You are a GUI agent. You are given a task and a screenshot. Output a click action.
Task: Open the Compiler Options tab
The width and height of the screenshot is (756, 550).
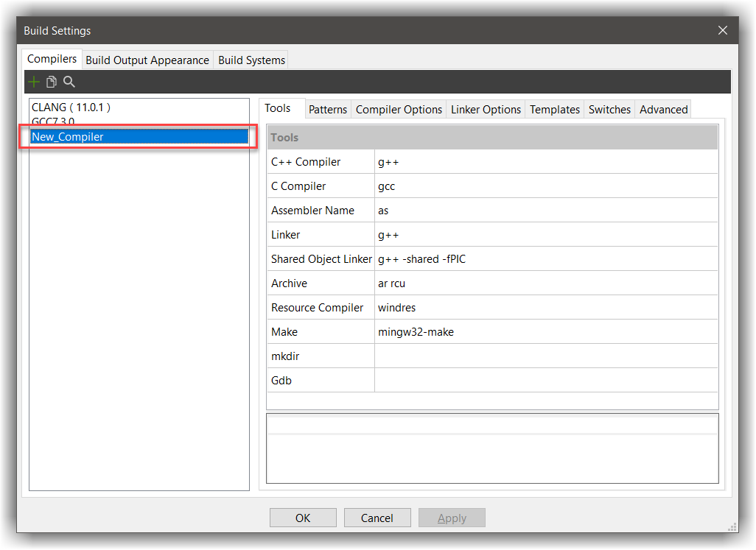(x=399, y=109)
